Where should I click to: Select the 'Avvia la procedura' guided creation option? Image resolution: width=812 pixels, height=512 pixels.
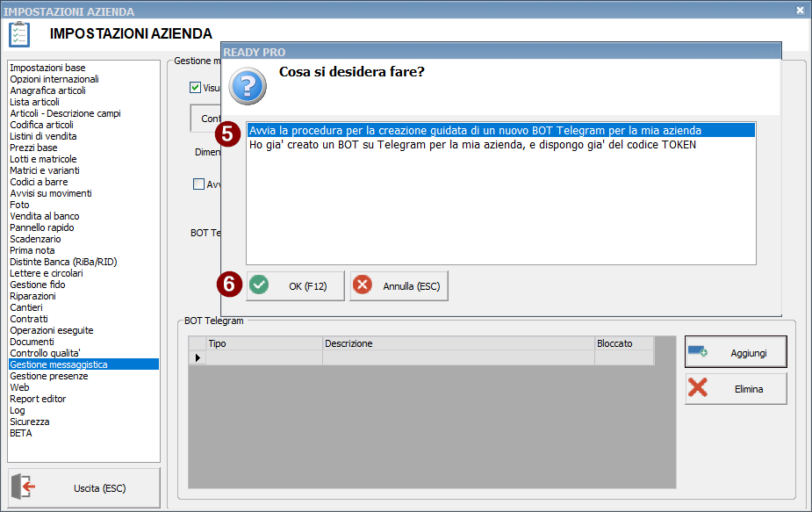pyautogui.click(x=475, y=131)
